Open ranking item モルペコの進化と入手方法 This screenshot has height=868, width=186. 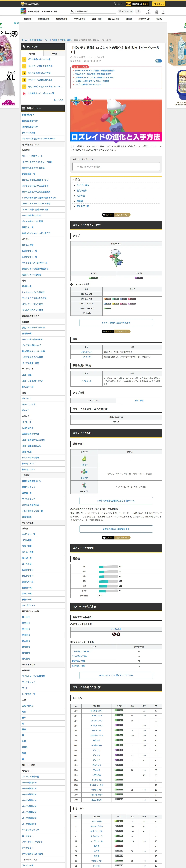39,73
